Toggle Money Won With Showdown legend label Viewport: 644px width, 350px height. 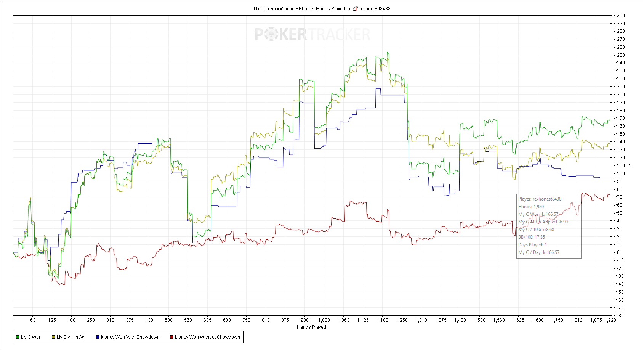[130, 337]
